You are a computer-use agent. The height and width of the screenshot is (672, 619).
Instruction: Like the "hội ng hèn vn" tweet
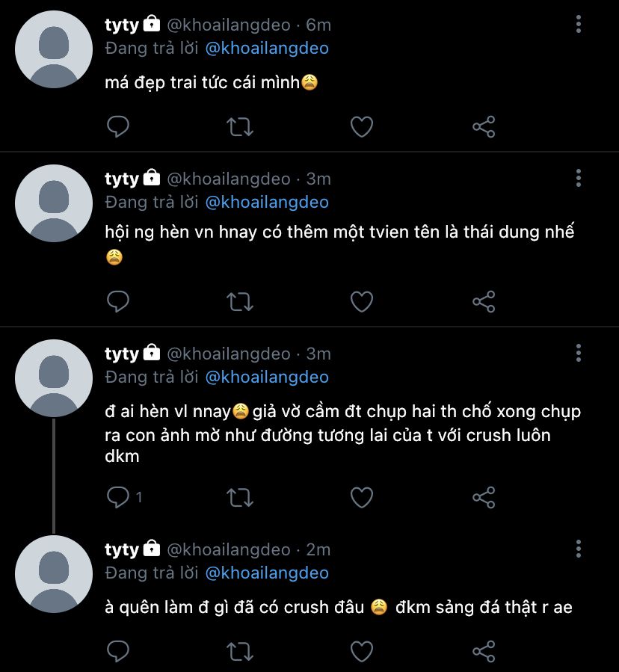[362, 301]
